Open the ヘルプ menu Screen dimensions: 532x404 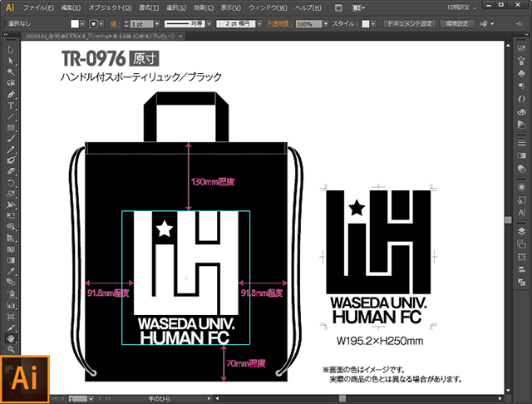308,7
